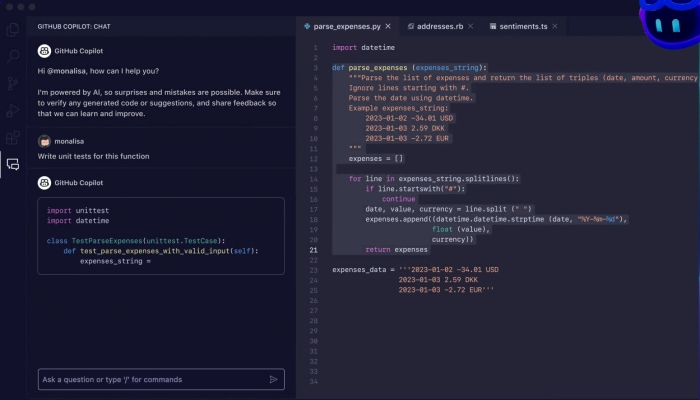Click the generated unittest code block
The height and width of the screenshot is (400, 700).
coord(160,234)
